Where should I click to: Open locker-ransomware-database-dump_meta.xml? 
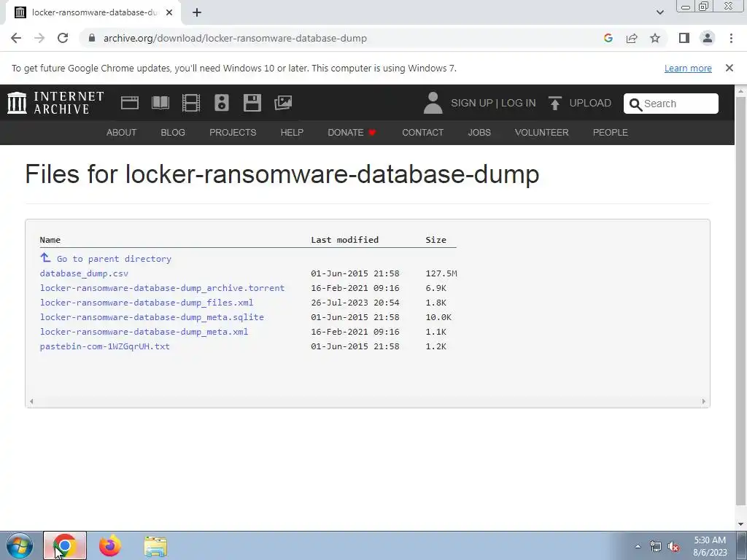(144, 332)
